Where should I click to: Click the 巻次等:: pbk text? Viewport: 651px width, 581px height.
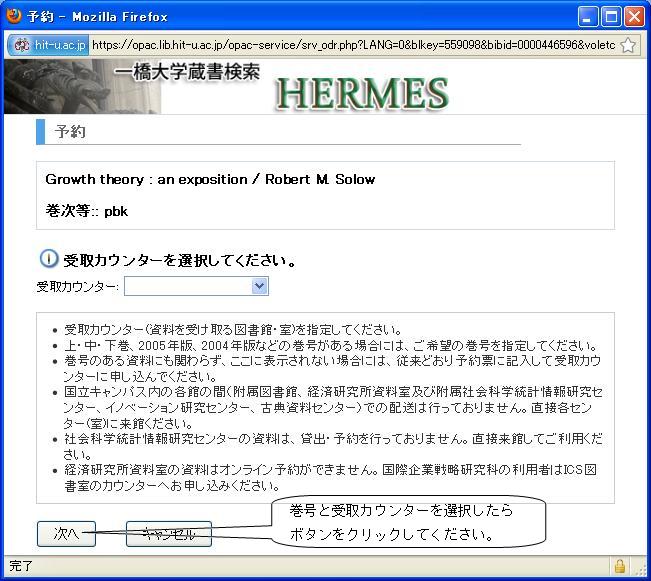tap(87, 211)
